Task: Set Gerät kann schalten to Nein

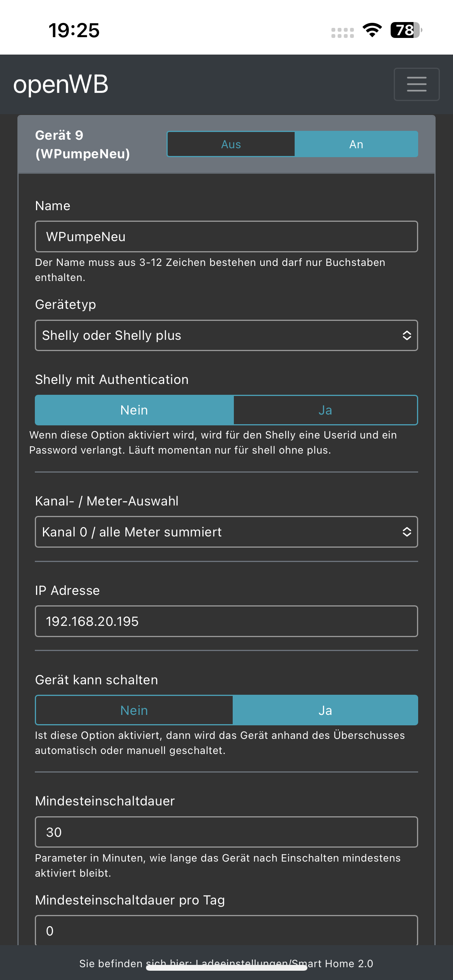Action: coord(134,710)
